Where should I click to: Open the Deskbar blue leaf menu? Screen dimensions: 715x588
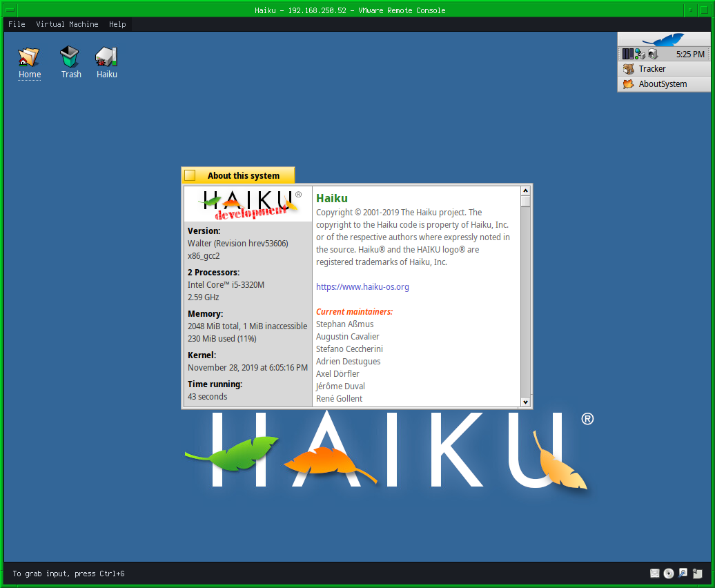pyautogui.click(x=663, y=40)
